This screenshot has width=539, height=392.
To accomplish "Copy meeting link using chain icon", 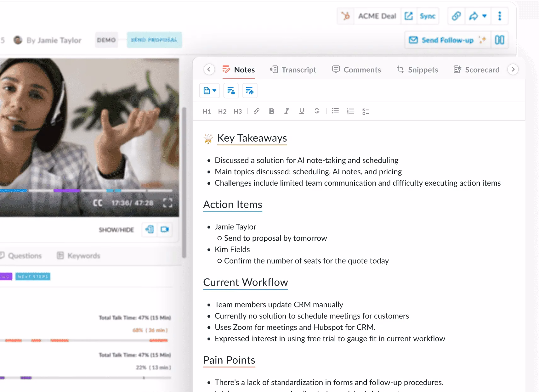I will 456,16.
